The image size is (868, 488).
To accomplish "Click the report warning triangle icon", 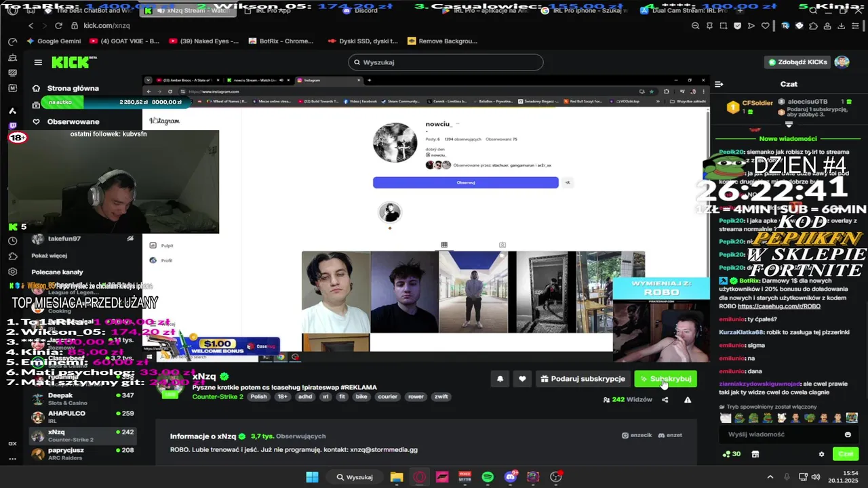I will click(x=688, y=400).
